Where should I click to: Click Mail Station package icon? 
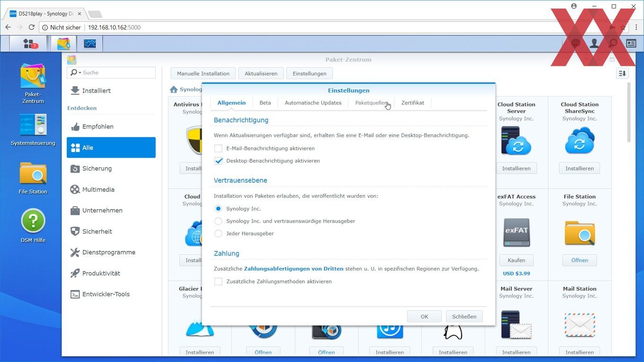click(579, 325)
